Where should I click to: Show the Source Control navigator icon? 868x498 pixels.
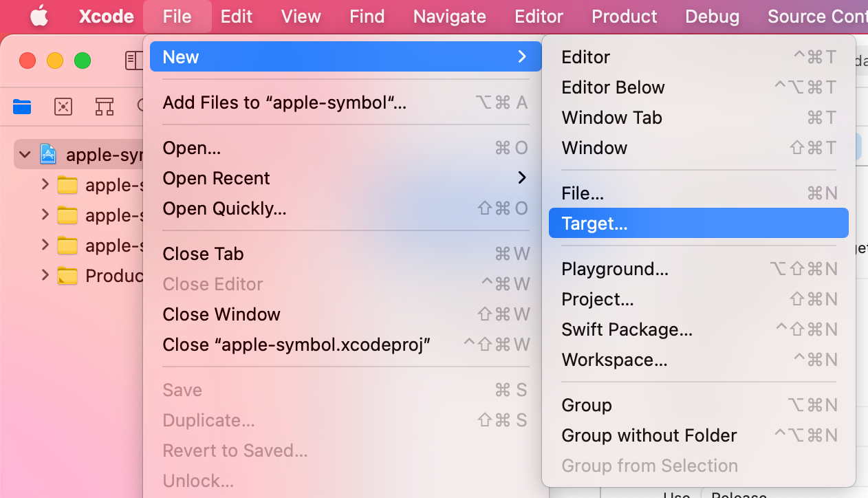[x=63, y=107]
